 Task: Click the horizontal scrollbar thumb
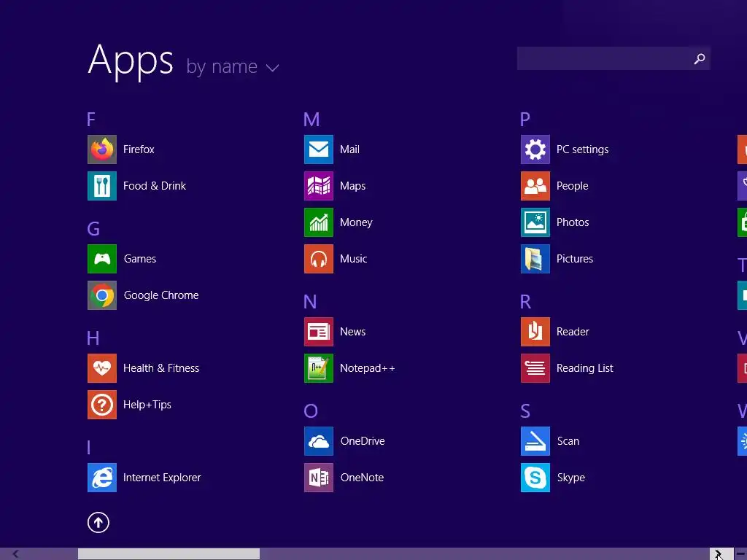pos(169,554)
